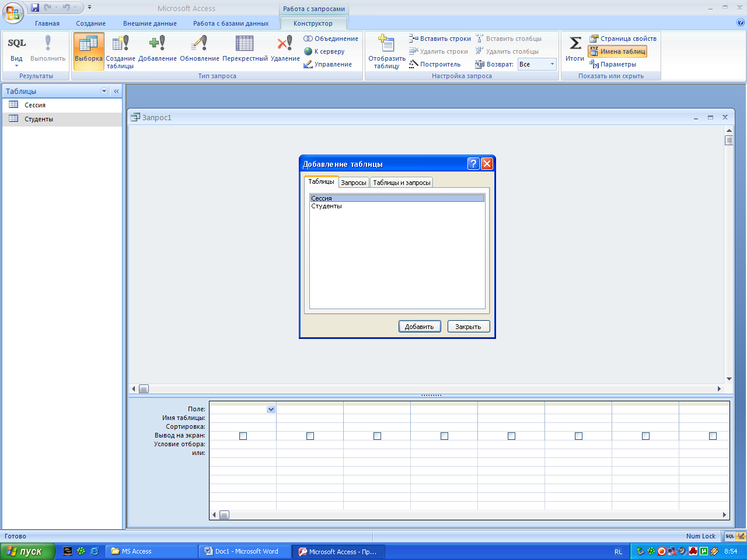Check Вывод на экран in fifth column

pos(511,436)
